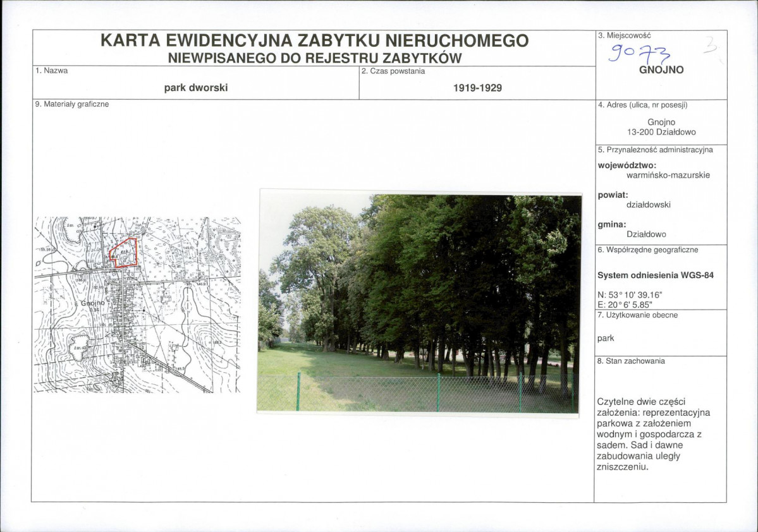The height and width of the screenshot is (532, 758).
Task: Click the "gmina:" heading
Action: click(612, 225)
